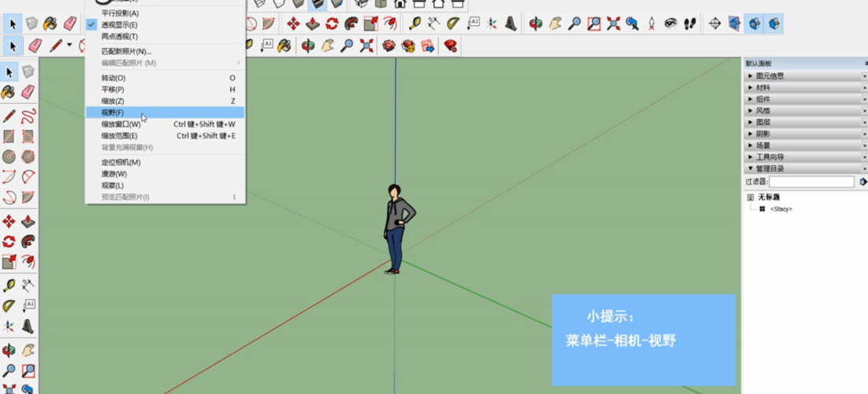868x394 pixels.
Task: Choose 视野(F) from the camera menu
Action: pyautogui.click(x=165, y=113)
